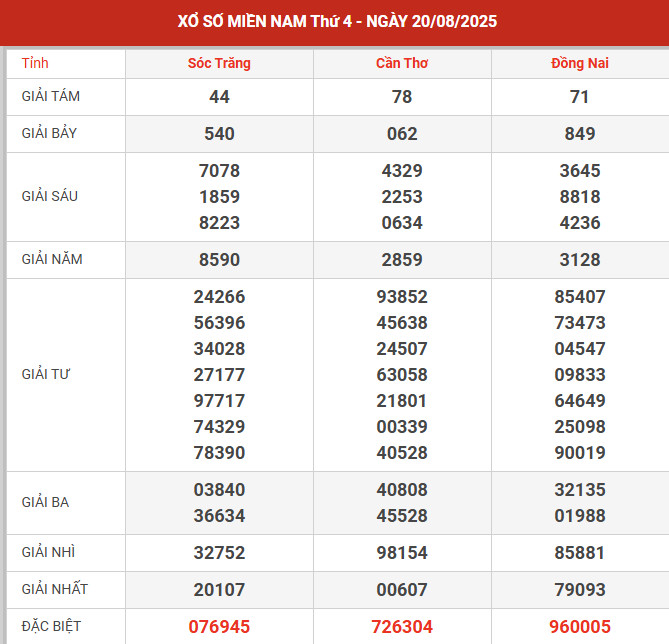Click Giải Bảy number 849
The width and height of the screenshot is (669, 644).
pos(580,134)
